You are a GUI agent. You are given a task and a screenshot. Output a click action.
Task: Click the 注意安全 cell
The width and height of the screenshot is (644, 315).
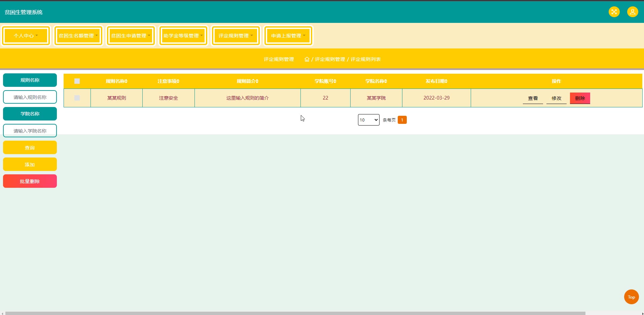169,98
